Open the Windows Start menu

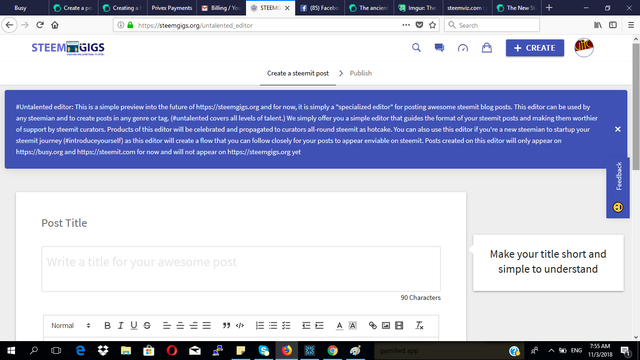pos(11,351)
